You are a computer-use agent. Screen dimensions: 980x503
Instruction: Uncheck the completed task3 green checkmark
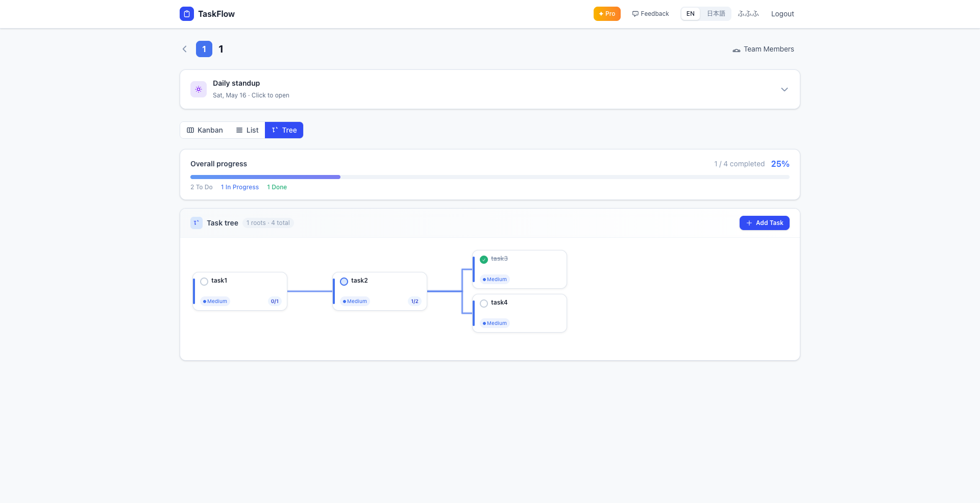pyautogui.click(x=484, y=259)
